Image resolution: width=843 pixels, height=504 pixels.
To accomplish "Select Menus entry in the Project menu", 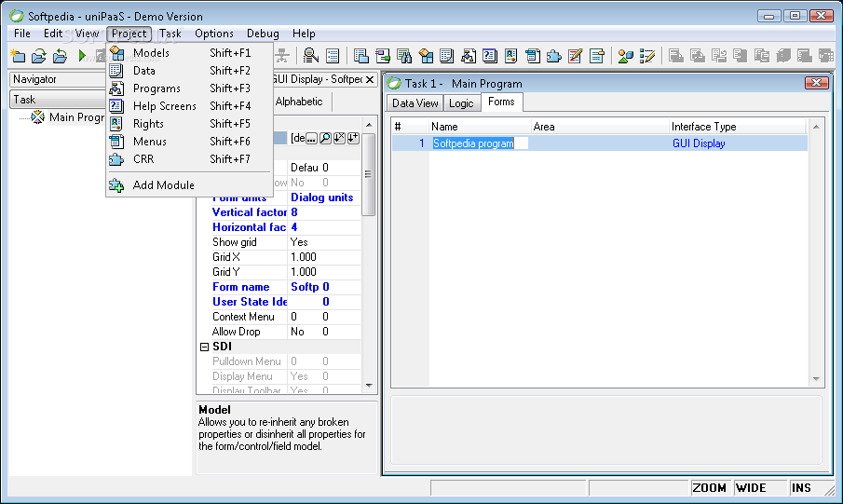I will click(188, 142).
